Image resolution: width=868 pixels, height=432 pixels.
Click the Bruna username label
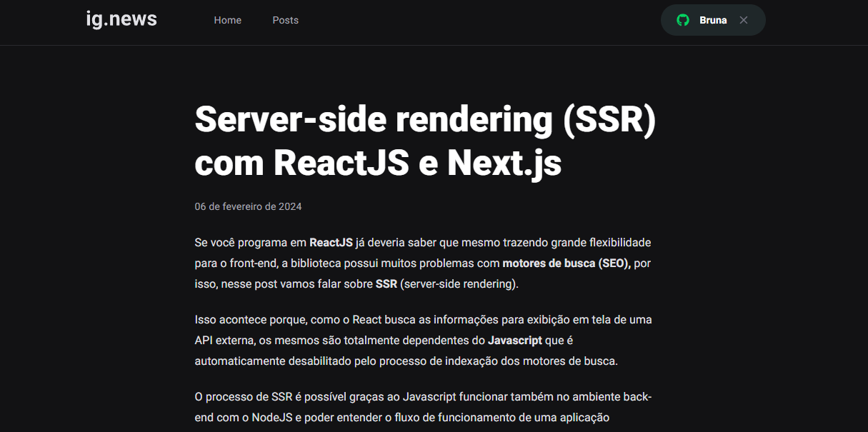point(713,20)
